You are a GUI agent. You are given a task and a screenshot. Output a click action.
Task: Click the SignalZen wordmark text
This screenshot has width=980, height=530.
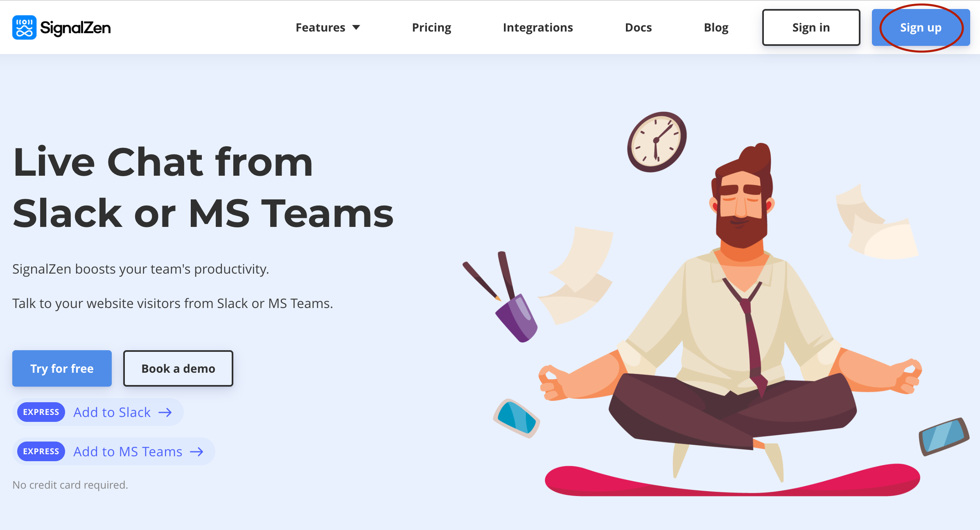(x=75, y=28)
